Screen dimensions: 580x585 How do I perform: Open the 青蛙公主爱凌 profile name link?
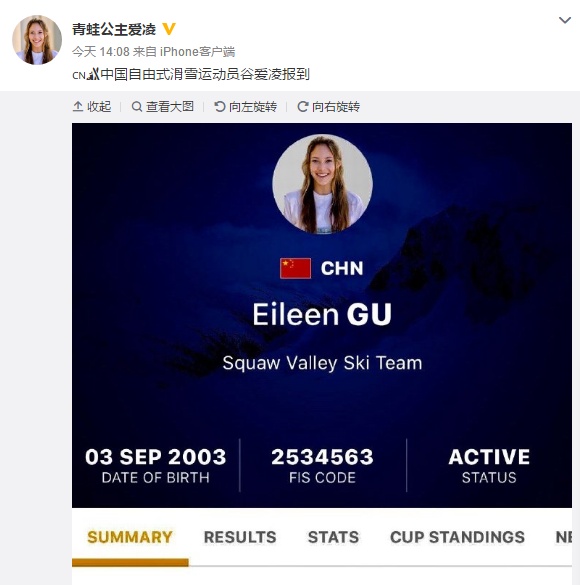pyautogui.click(x=114, y=29)
